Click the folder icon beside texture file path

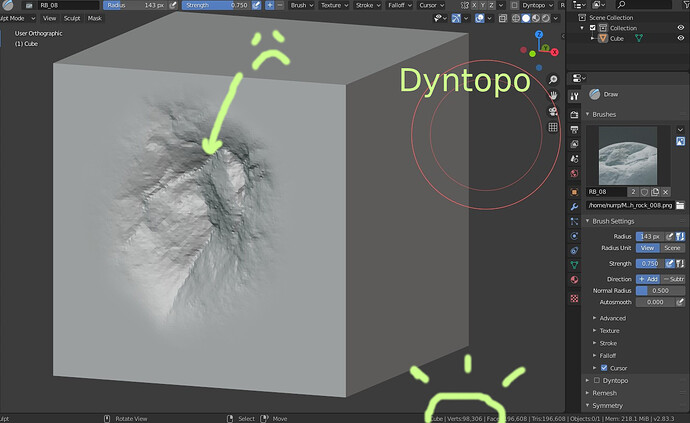(680, 205)
